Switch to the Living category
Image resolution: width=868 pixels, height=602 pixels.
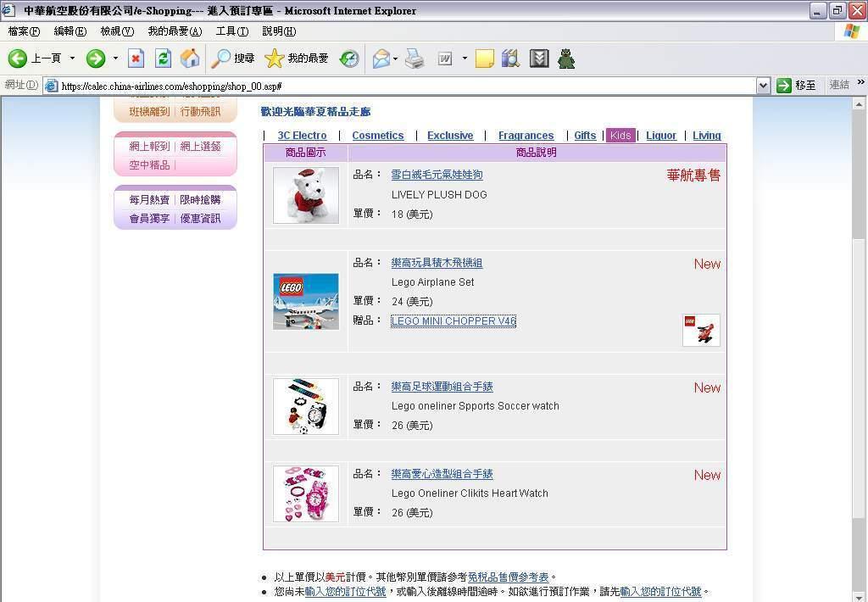pyautogui.click(x=707, y=136)
